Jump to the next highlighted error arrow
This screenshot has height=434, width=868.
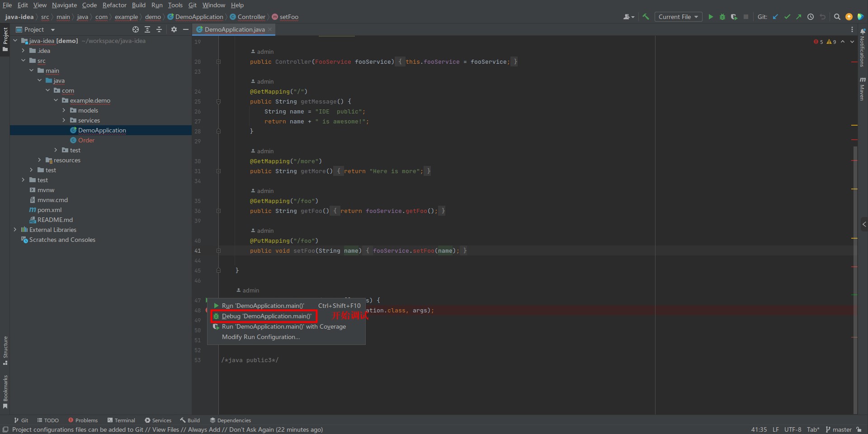[x=852, y=42]
